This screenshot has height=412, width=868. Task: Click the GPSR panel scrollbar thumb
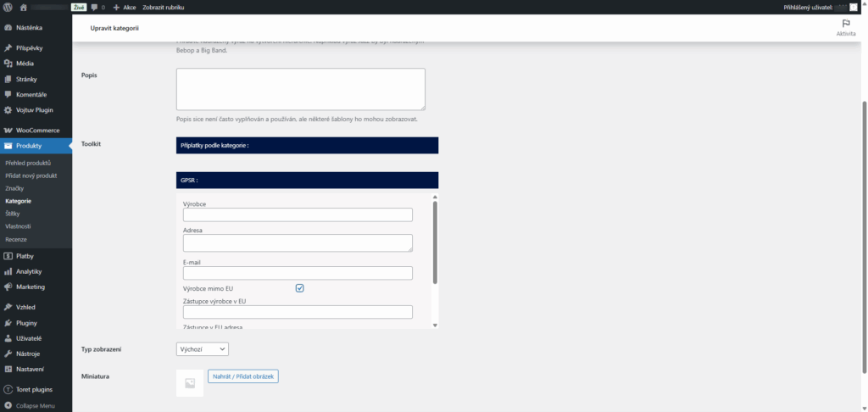pyautogui.click(x=435, y=242)
